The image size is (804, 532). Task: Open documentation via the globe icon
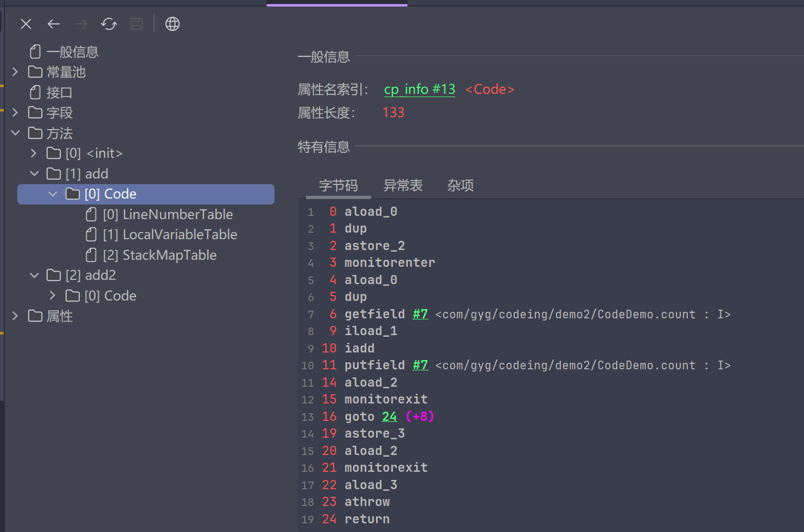pyautogui.click(x=172, y=24)
